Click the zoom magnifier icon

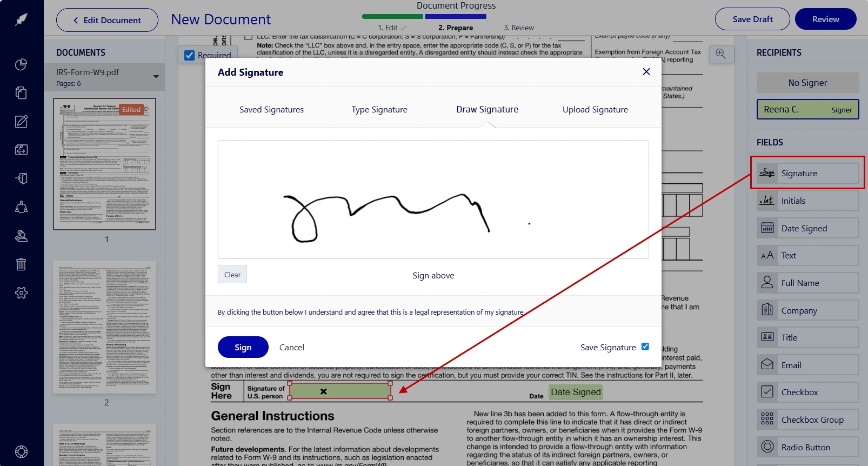[721, 54]
